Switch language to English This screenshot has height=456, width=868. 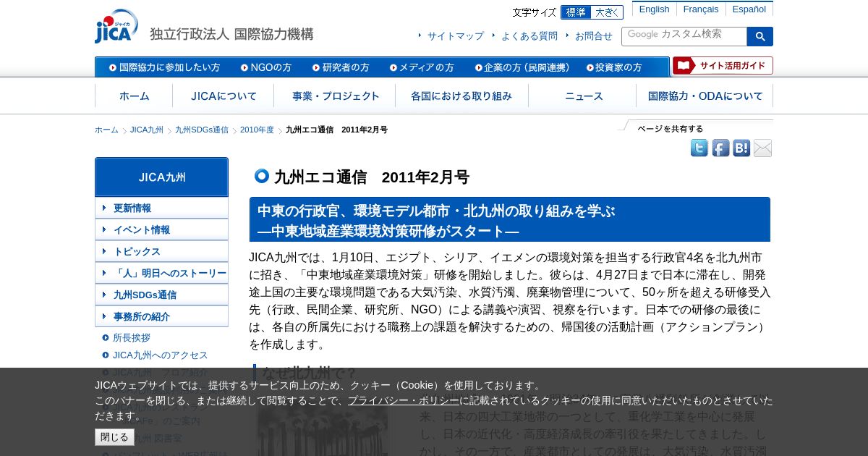[x=655, y=9]
